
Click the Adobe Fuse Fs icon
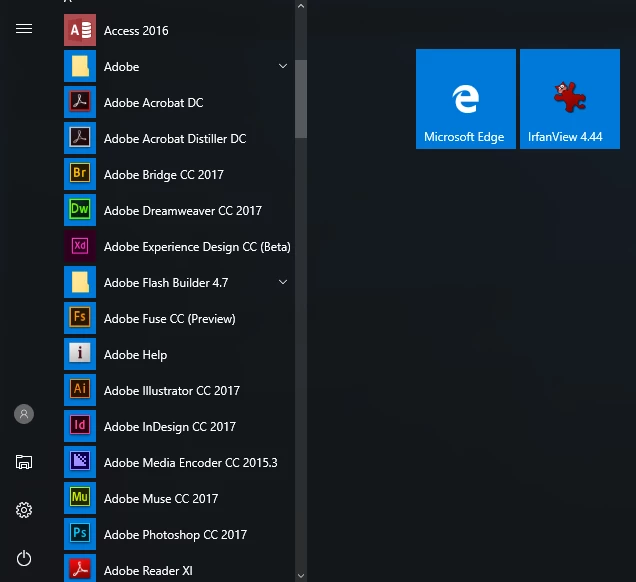tap(80, 318)
